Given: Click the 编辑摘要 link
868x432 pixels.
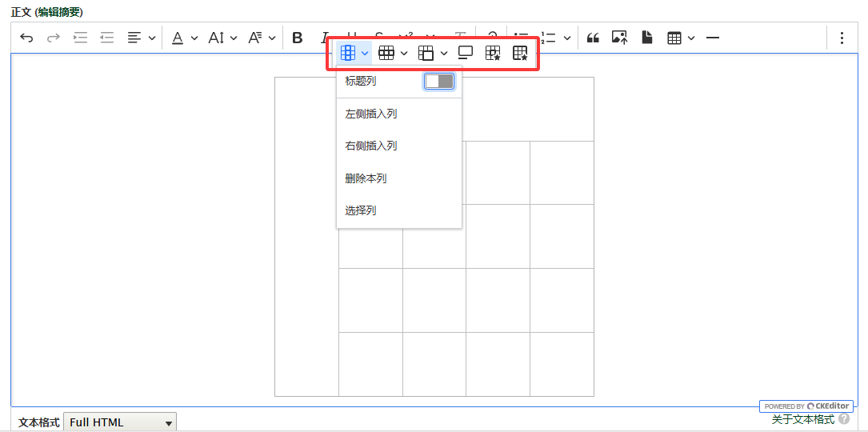Looking at the screenshot, I should click(x=58, y=12).
